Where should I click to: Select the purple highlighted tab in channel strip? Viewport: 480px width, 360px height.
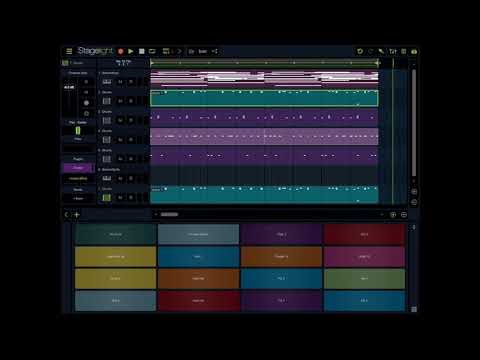[x=79, y=168]
